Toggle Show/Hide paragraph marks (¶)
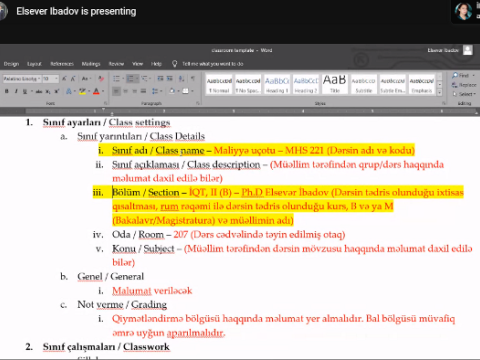Screen dimensions: 480x360 [x=193, y=79]
